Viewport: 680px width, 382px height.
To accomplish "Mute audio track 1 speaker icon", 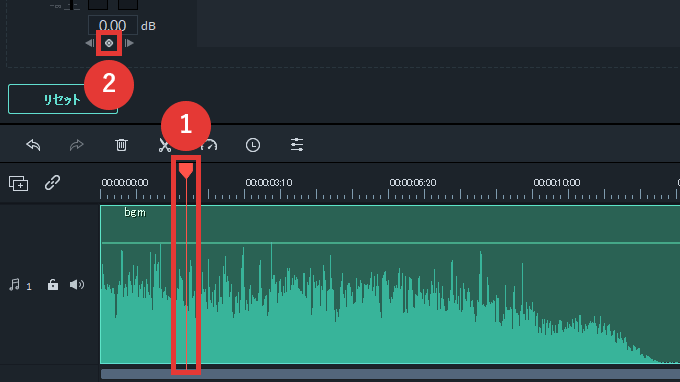I will tap(77, 284).
